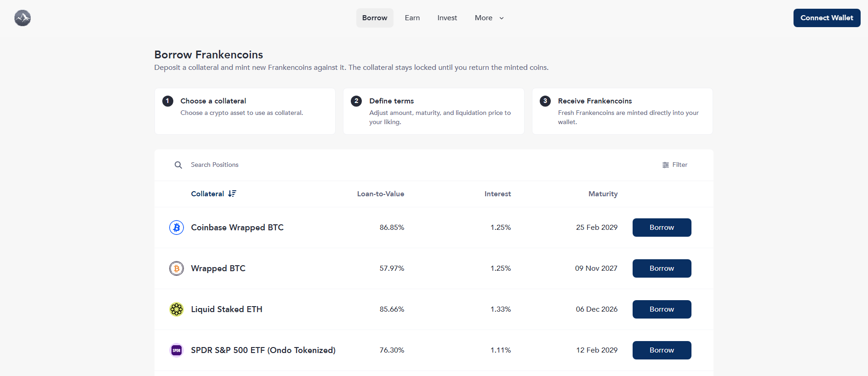Click the 1.11% interest value
868x376 pixels.
(501, 350)
